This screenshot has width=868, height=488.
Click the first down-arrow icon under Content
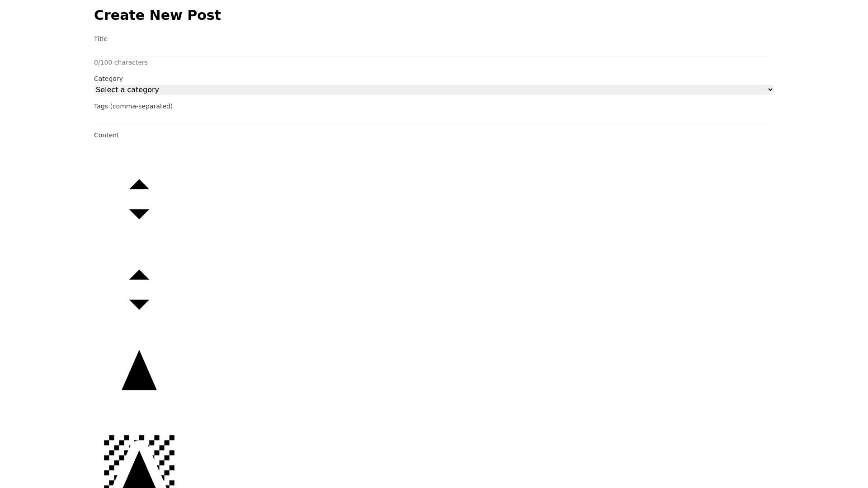[139, 214]
